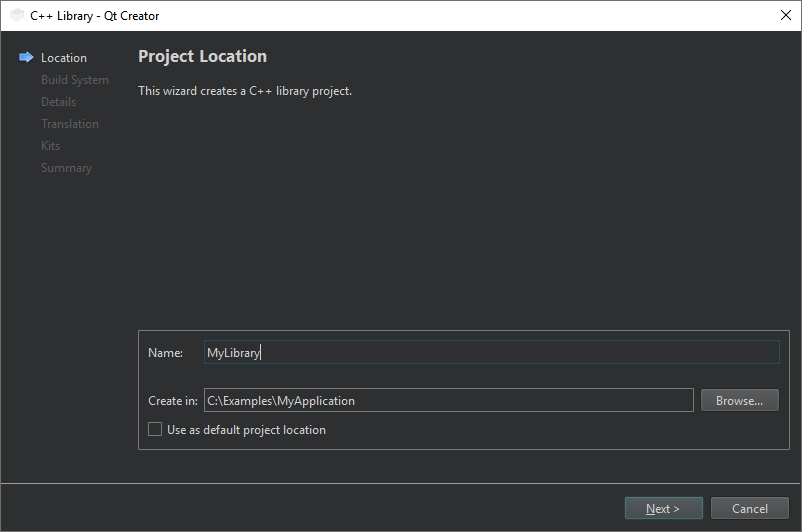Image resolution: width=802 pixels, height=532 pixels.
Task: Click the Next button
Action: pyautogui.click(x=663, y=508)
